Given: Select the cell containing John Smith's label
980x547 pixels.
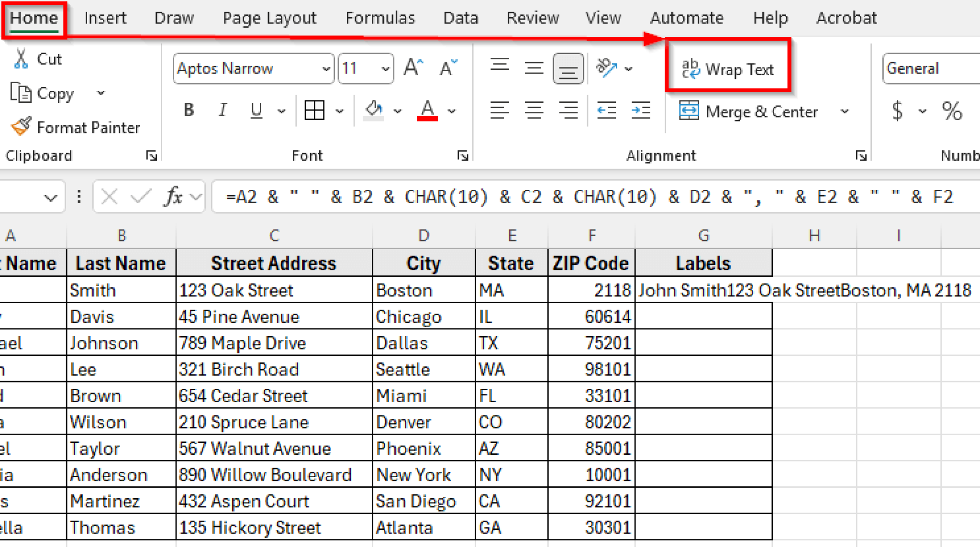Looking at the screenshot, I should pos(703,290).
